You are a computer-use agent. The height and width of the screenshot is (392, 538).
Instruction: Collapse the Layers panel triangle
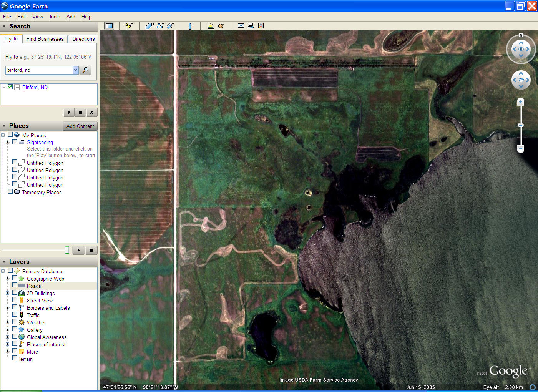point(4,262)
